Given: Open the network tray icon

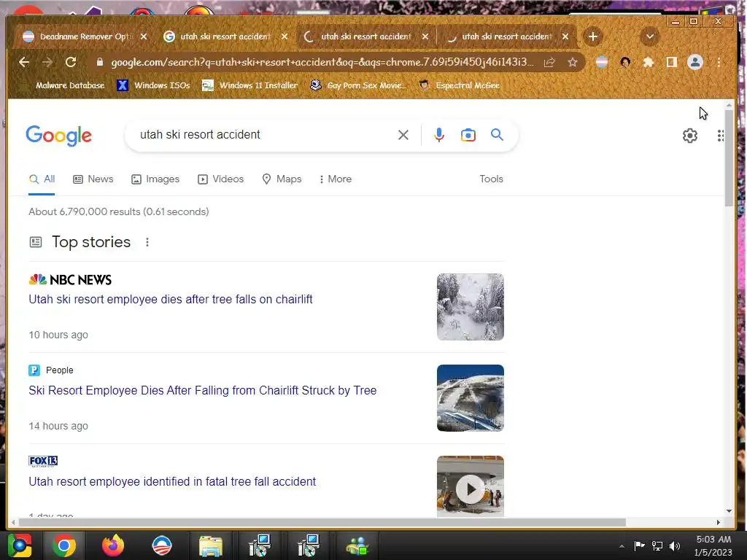Looking at the screenshot, I should [657, 545].
